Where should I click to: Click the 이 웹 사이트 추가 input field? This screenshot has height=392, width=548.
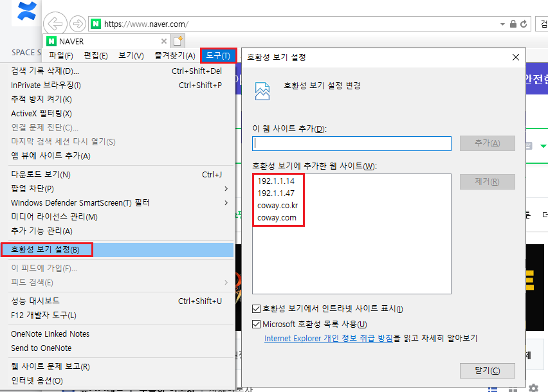tap(352, 143)
